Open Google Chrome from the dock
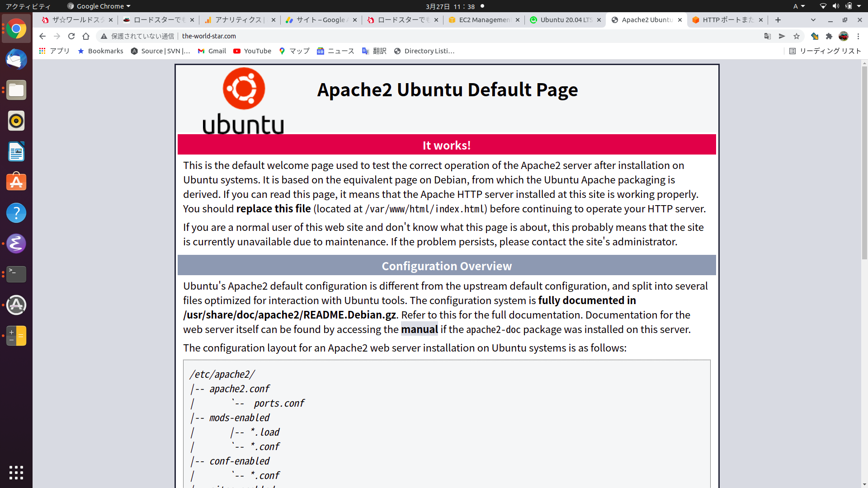Image resolution: width=868 pixels, height=488 pixels. (16, 29)
